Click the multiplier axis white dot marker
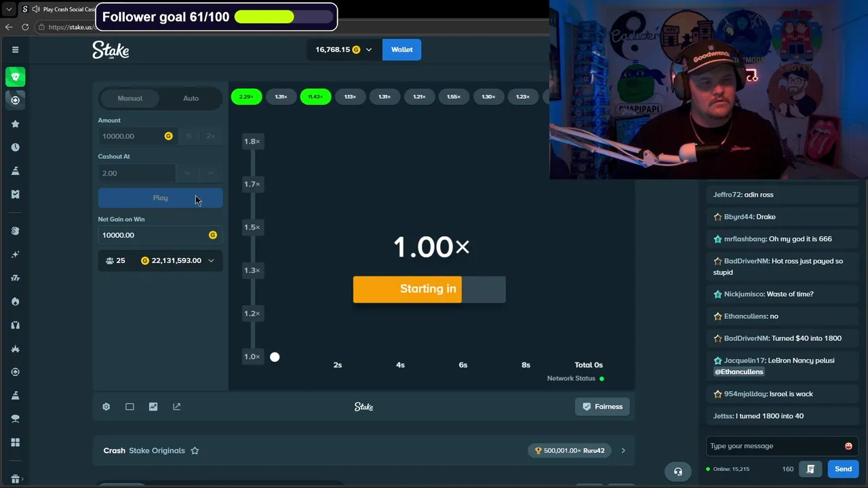 (x=275, y=357)
